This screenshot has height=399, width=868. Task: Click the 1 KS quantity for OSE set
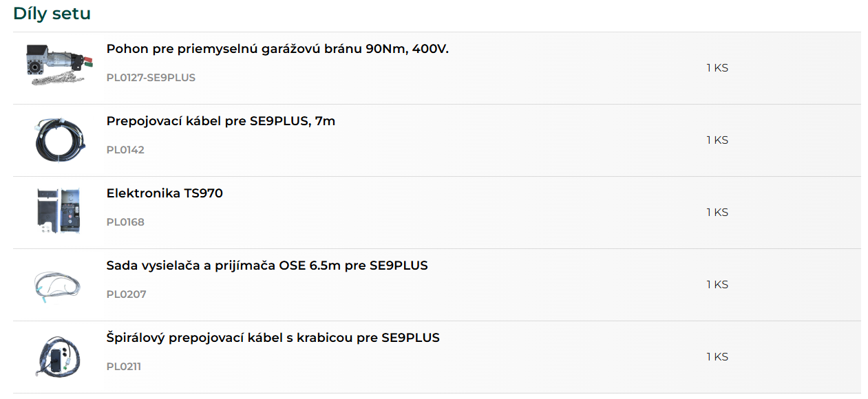tap(717, 285)
